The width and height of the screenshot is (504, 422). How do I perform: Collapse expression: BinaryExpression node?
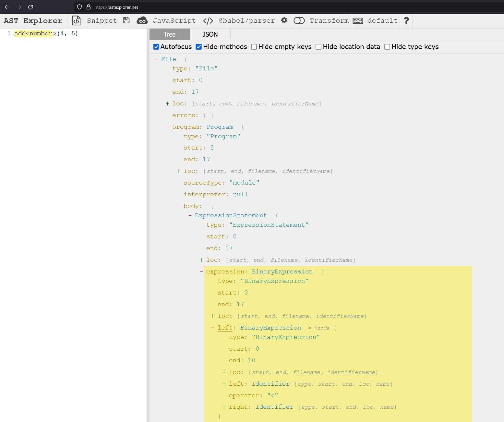pos(201,271)
